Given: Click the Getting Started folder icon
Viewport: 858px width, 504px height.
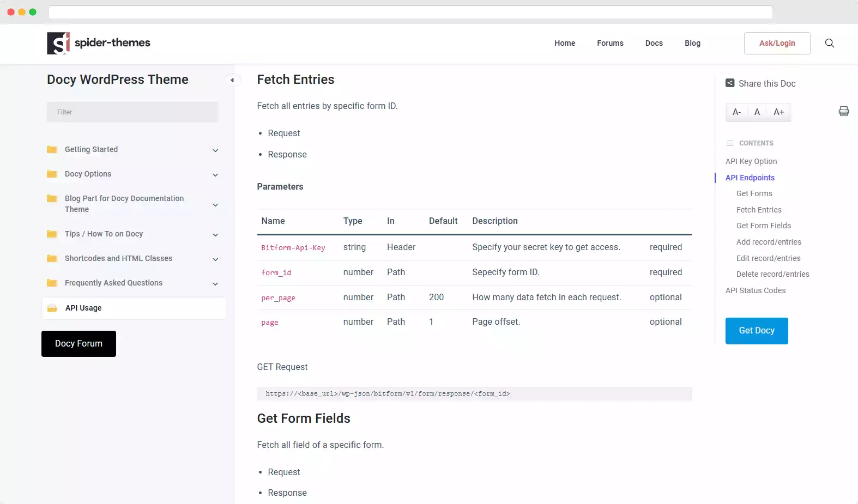Looking at the screenshot, I should point(52,149).
